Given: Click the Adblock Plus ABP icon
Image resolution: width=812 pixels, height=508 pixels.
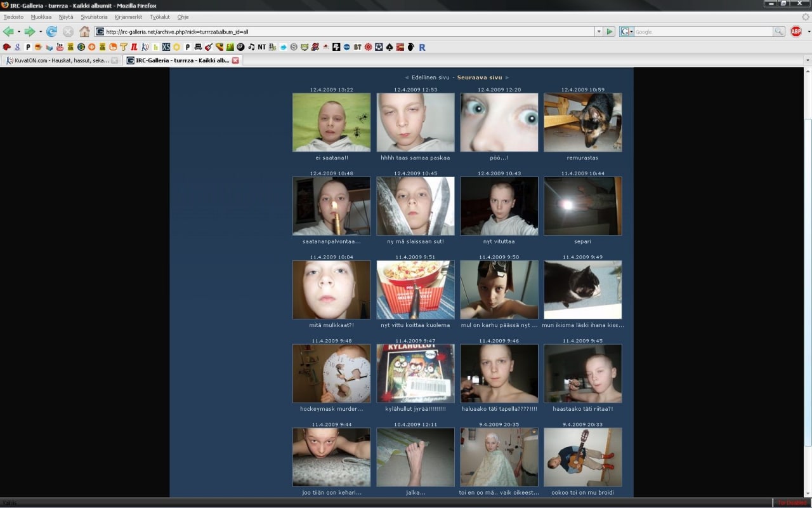Looking at the screenshot, I should click(x=796, y=31).
